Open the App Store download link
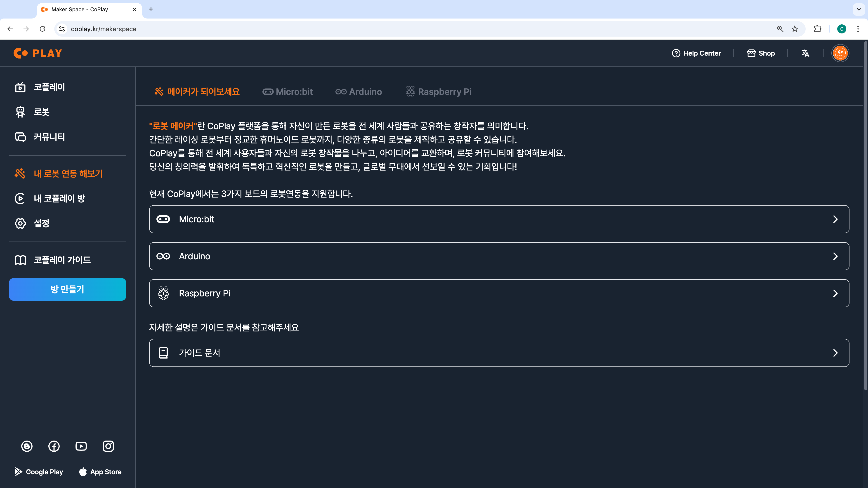Screen dimensions: 868x488 (100, 472)
